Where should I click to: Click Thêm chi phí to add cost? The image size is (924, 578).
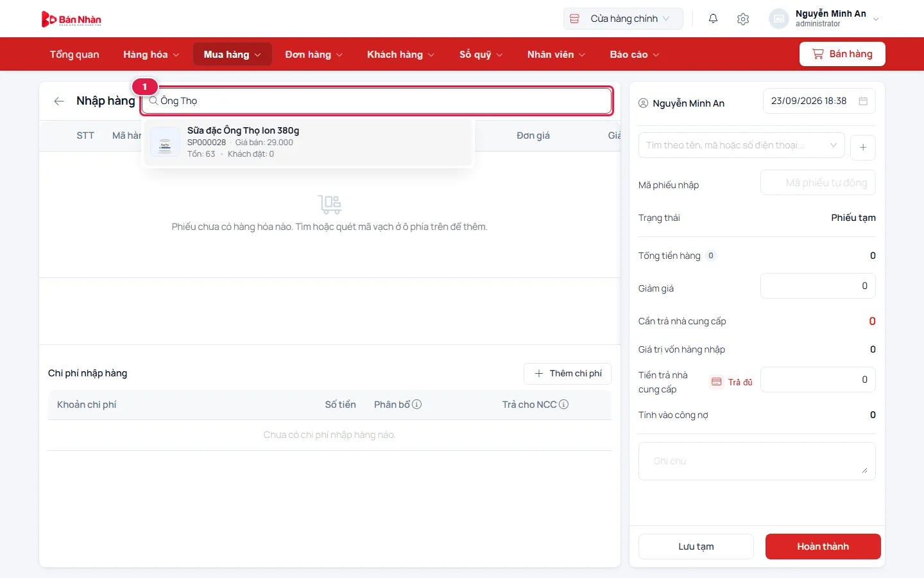click(568, 374)
